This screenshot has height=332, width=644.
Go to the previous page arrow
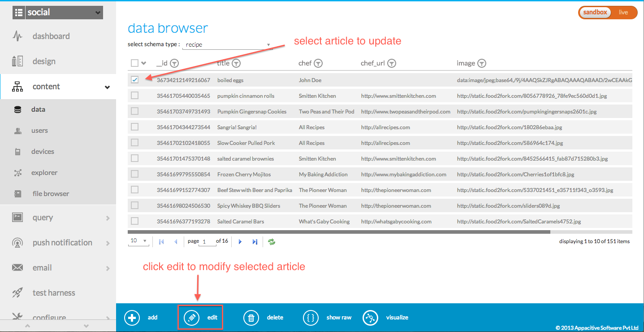pyautogui.click(x=176, y=242)
